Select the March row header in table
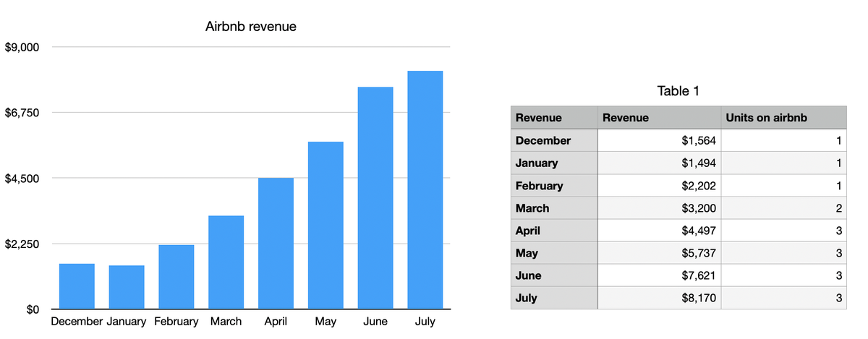 555,208
